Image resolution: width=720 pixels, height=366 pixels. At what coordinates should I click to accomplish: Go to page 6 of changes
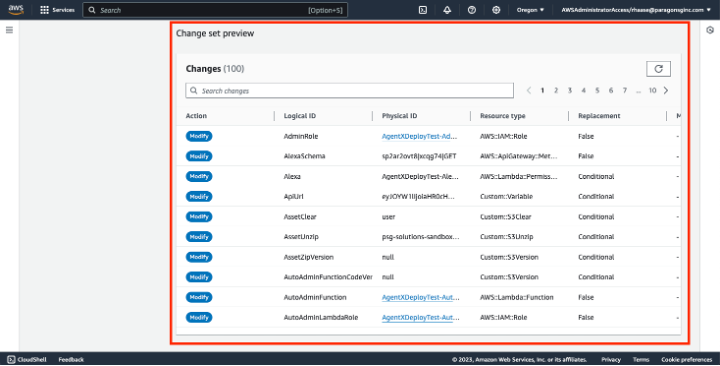click(x=611, y=90)
